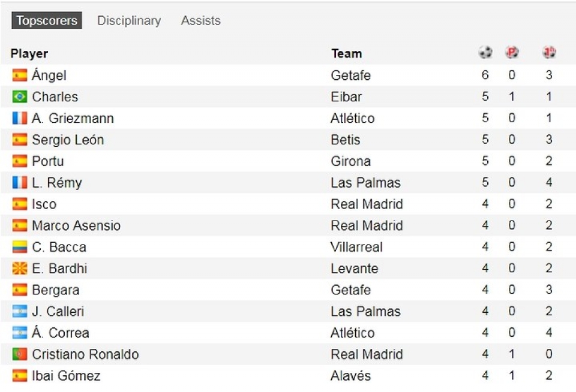Click the Team column header
This screenshot has height=392, width=576.
point(346,53)
